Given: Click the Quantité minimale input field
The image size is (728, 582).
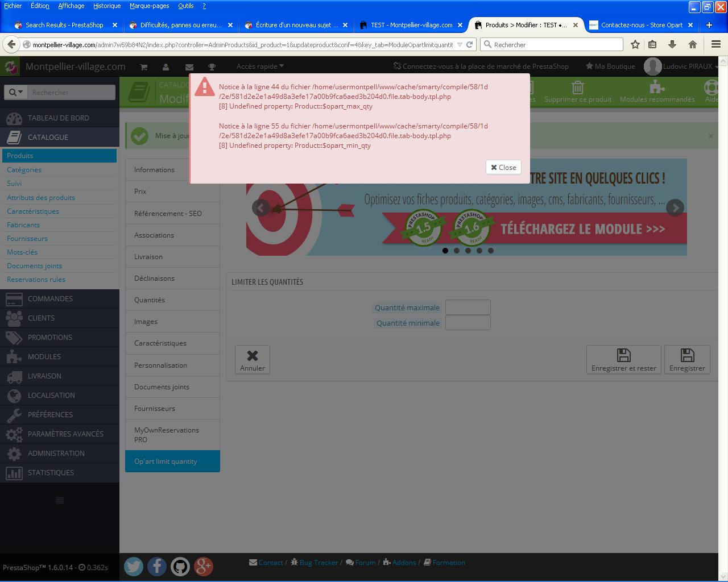Looking at the screenshot, I should [x=468, y=323].
